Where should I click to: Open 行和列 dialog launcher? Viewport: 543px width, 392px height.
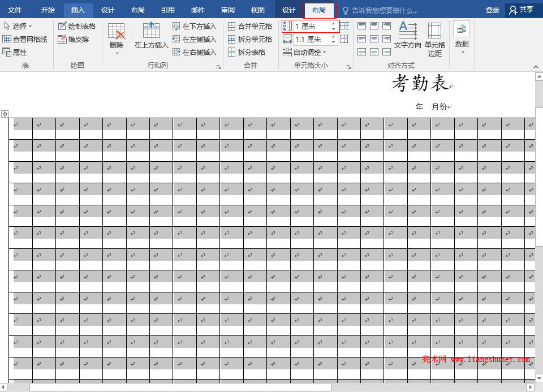click(218, 67)
